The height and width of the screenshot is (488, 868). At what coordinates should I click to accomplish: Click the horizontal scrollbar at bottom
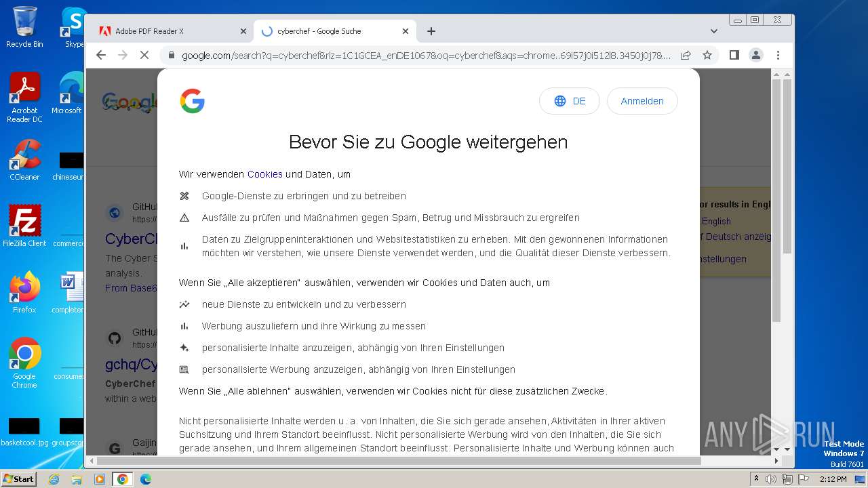pos(399,461)
